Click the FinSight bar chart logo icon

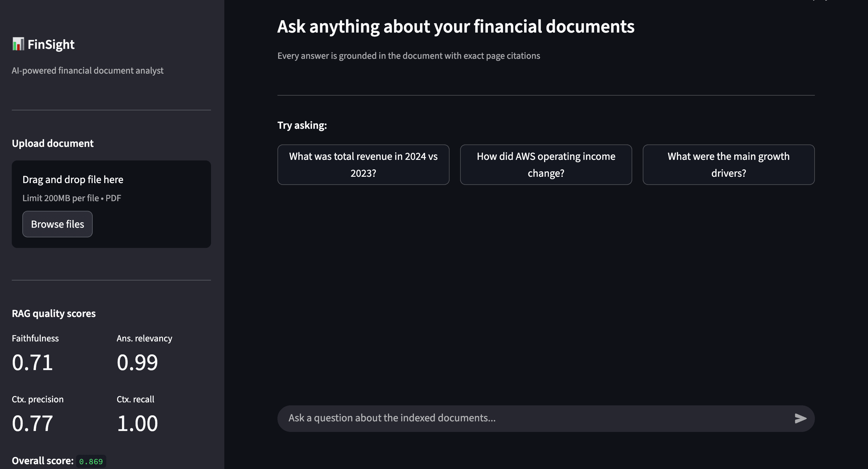[x=18, y=44]
